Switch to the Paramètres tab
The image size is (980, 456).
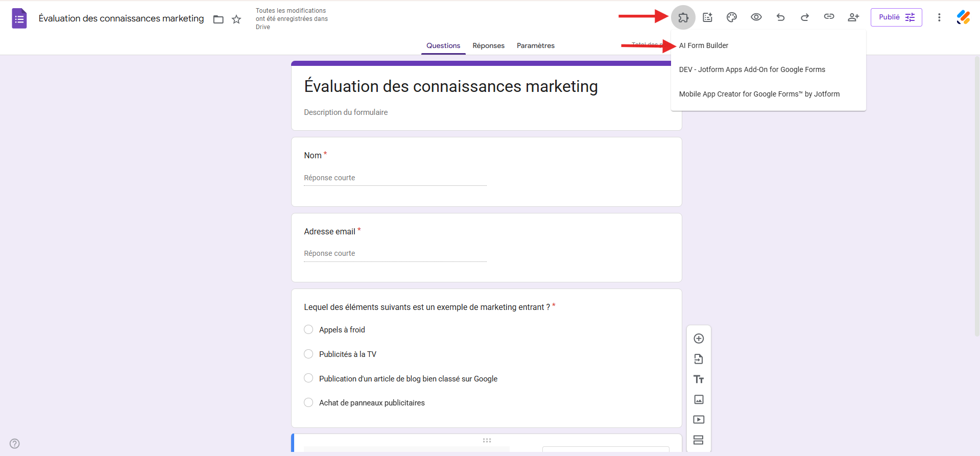tap(535, 45)
